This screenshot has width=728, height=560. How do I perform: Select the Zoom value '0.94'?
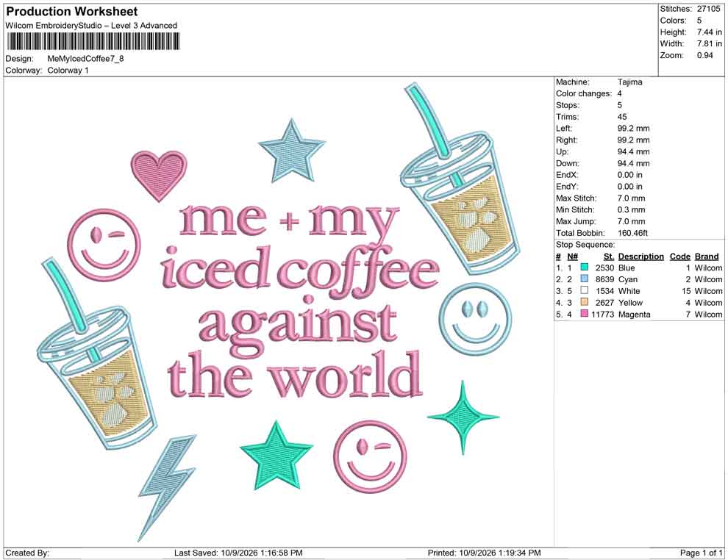(704, 55)
